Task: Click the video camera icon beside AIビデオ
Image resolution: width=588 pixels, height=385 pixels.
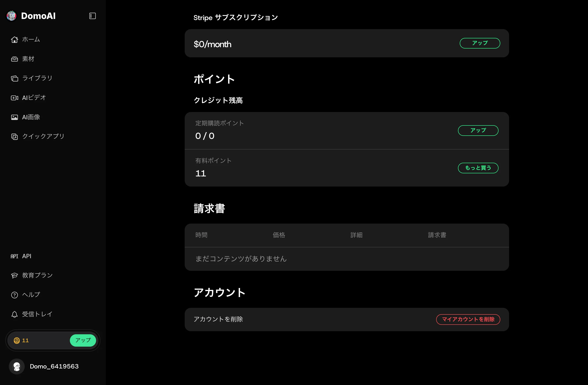Action: pyautogui.click(x=15, y=98)
